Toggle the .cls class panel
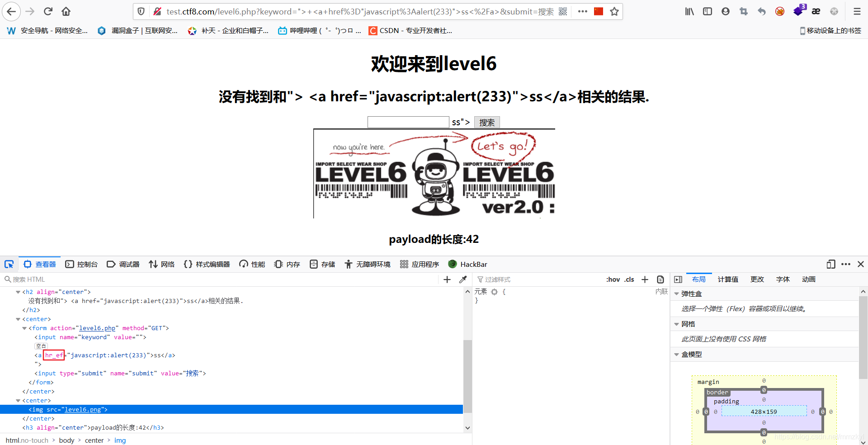Screen dimensions: 868x445 coord(629,279)
